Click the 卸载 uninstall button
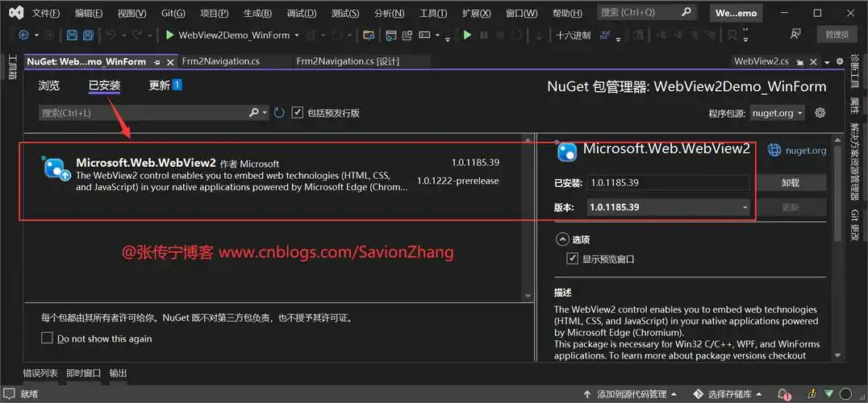Image resolution: width=868 pixels, height=403 pixels. [790, 182]
